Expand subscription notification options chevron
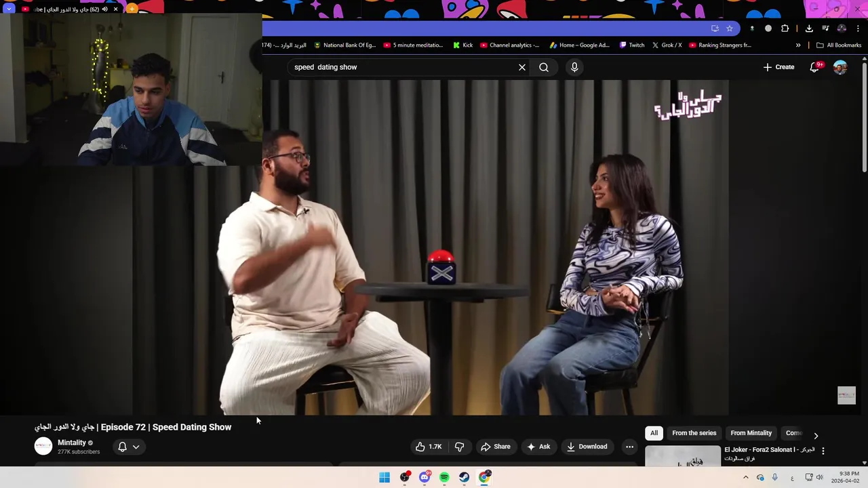Image resolution: width=868 pixels, height=488 pixels. (136, 447)
